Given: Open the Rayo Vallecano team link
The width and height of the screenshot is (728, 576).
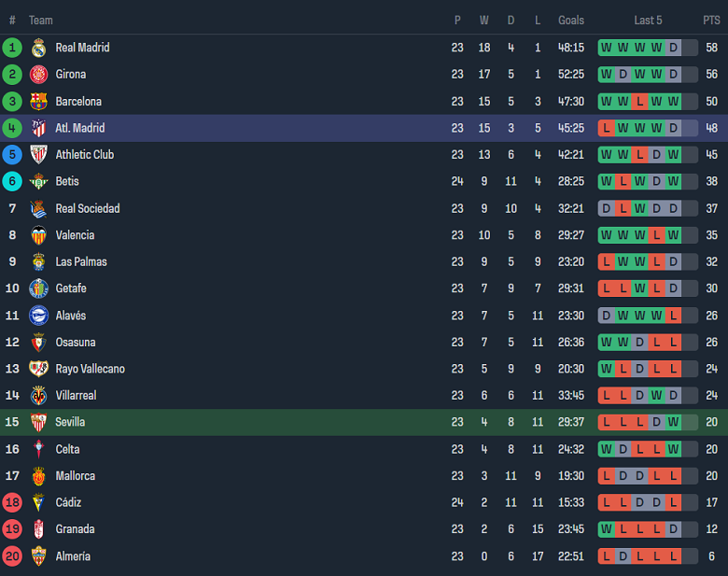Looking at the screenshot, I should click(x=90, y=369).
